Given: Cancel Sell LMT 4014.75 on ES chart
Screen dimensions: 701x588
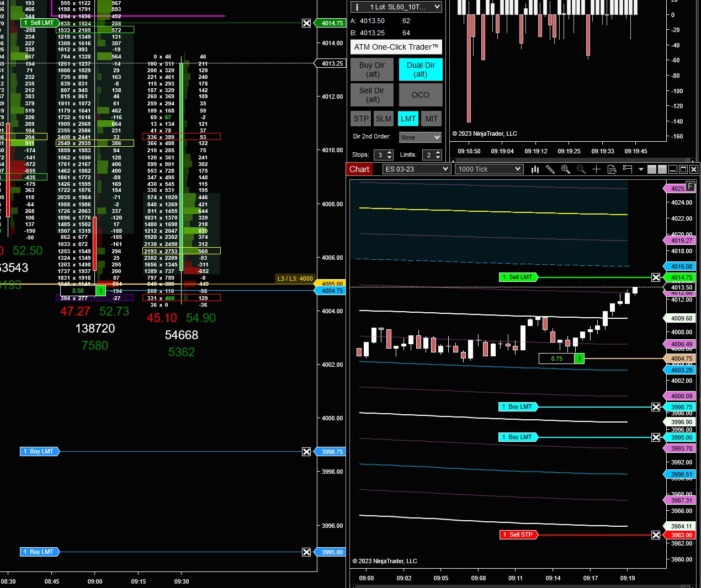Looking at the screenshot, I should click(656, 277).
